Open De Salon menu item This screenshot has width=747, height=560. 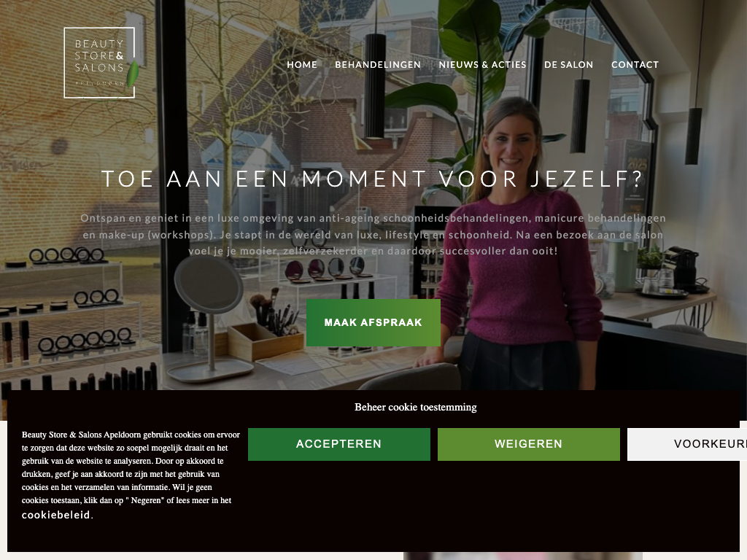(x=569, y=65)
